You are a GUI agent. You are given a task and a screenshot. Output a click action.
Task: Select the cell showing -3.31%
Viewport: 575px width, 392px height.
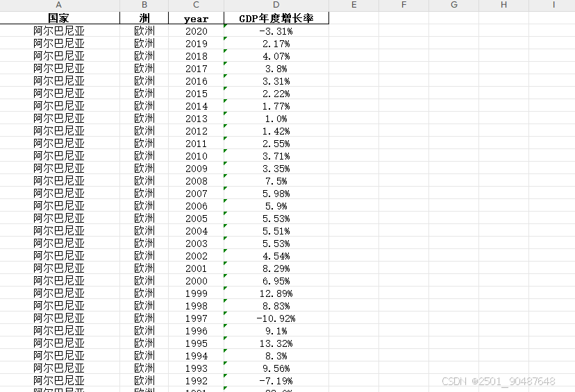276,31
